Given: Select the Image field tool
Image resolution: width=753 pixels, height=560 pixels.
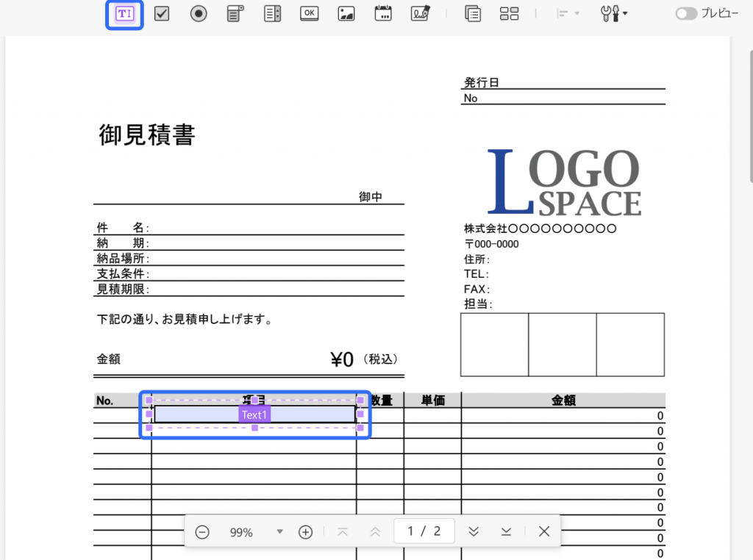Looking at the screenshot, I should [x=346, y=13].
